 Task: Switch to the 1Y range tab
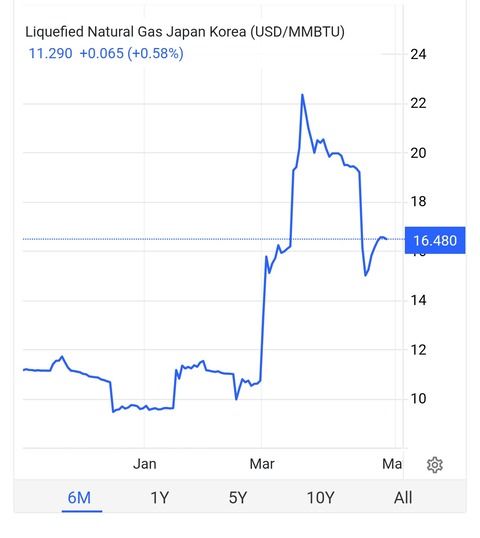click(x=160, y=498)
